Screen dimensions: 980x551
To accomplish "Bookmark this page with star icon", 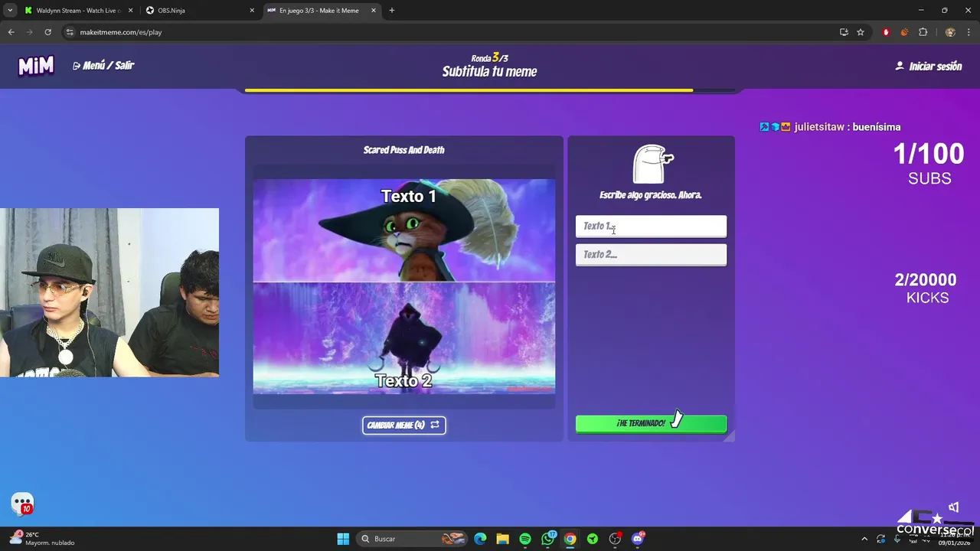I will [x=861, y=32].
